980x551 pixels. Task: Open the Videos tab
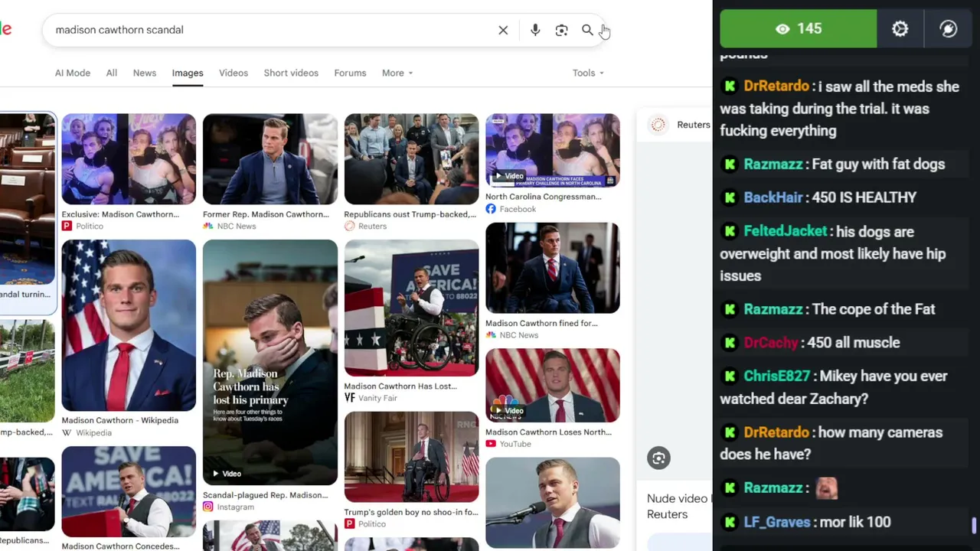[234, 73]
